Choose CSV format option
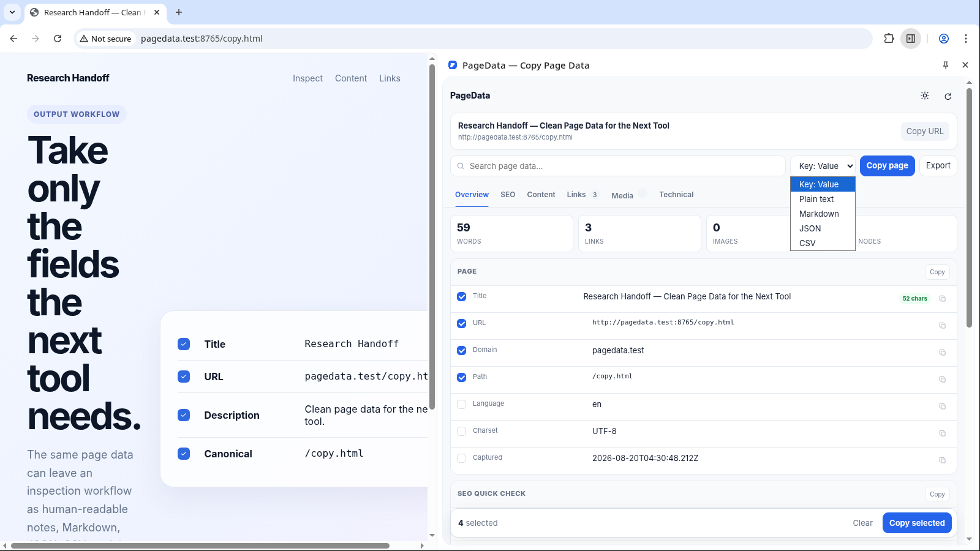 coord(823,243)
